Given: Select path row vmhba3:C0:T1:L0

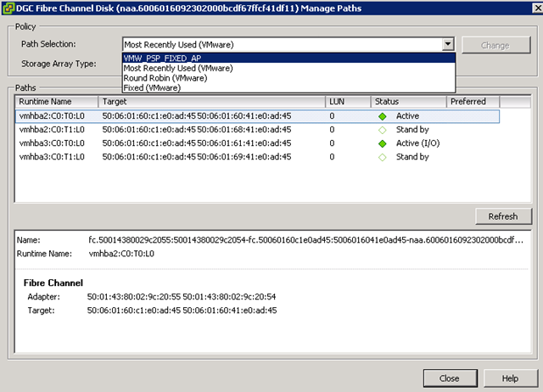Looking at the screenshot, I should [x=257, y=157].
